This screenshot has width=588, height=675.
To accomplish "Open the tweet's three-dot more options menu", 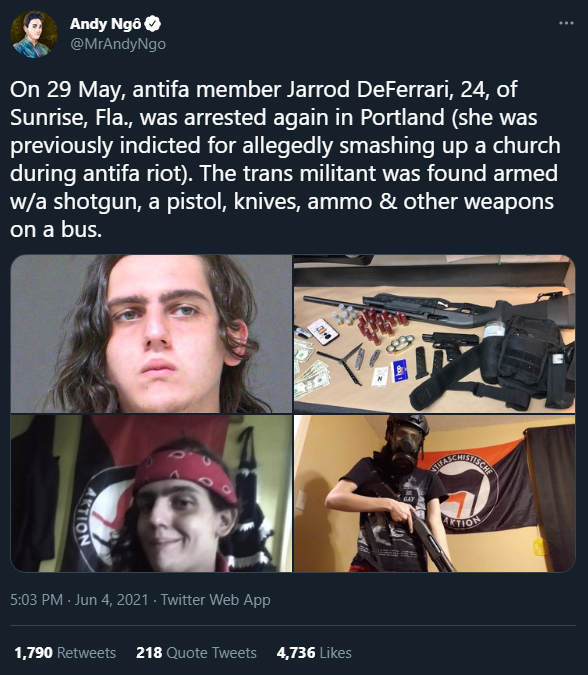I will [x=566, y=23].
